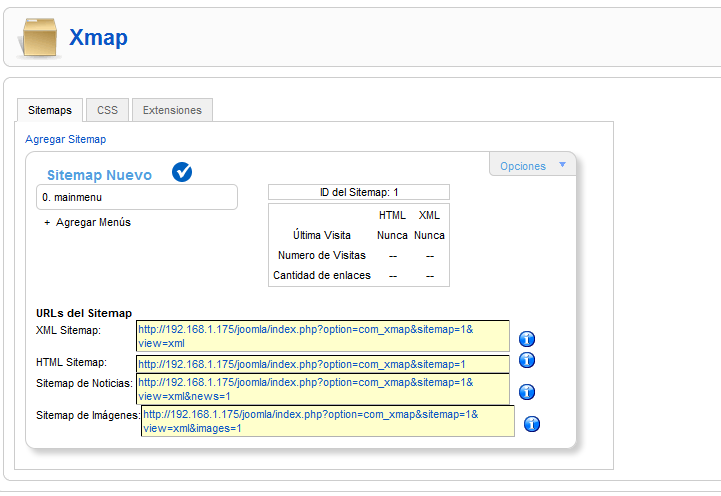
Task: Open the Opciones dropdown menu
Action: pyautogui.click(x=523, y=166)
